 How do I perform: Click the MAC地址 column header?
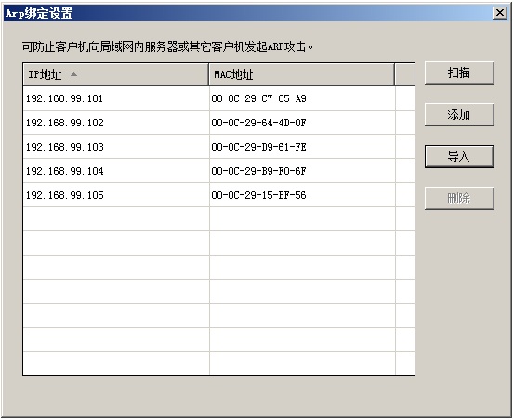point(301,74)
